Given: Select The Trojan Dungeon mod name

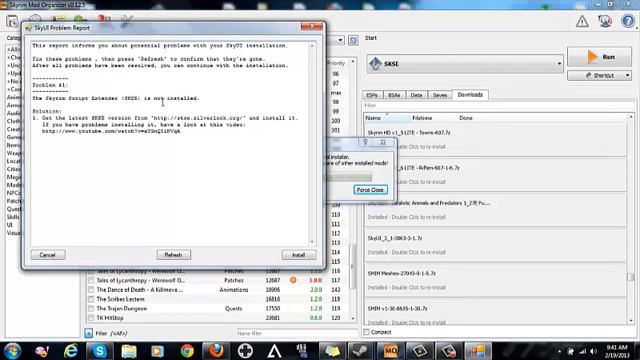Looking at the screenshot, I should coord(122,309).
